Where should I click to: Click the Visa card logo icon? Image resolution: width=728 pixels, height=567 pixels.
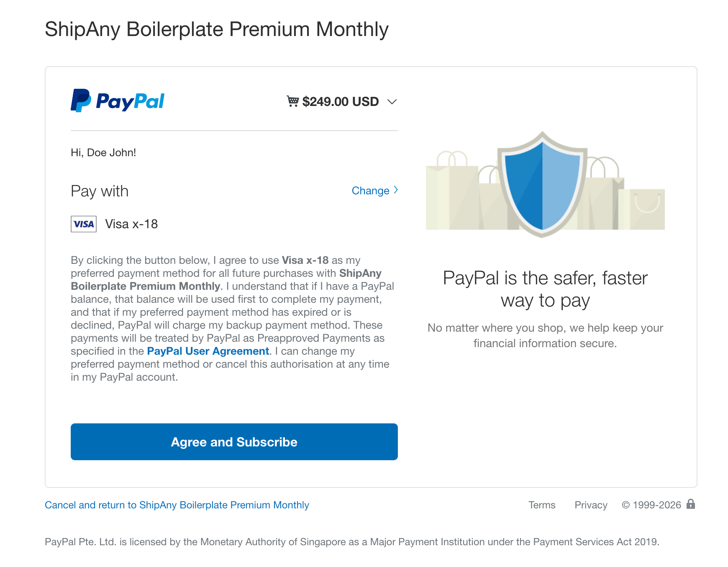pos(84,224)
